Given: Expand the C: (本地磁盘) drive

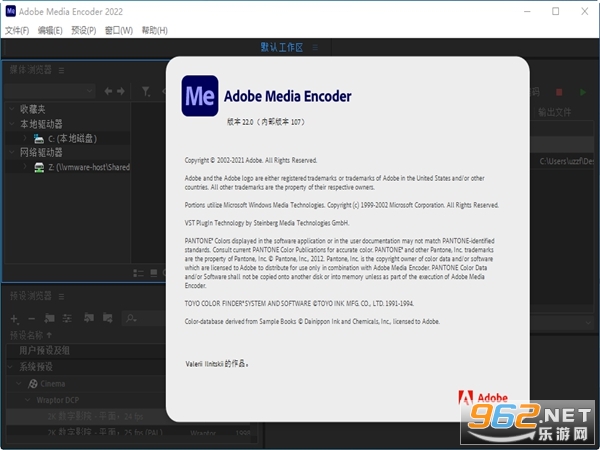Looking at the screenshot, I should (25, 138).
